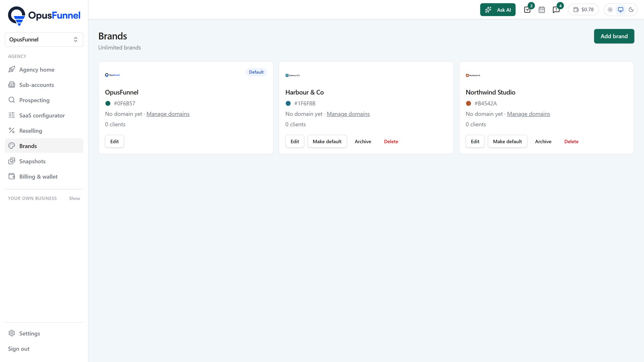Image resolution: width=644 pixels, height=362 pixels.
Task: Edit the Northwind Studio brand
Action: 475,141
